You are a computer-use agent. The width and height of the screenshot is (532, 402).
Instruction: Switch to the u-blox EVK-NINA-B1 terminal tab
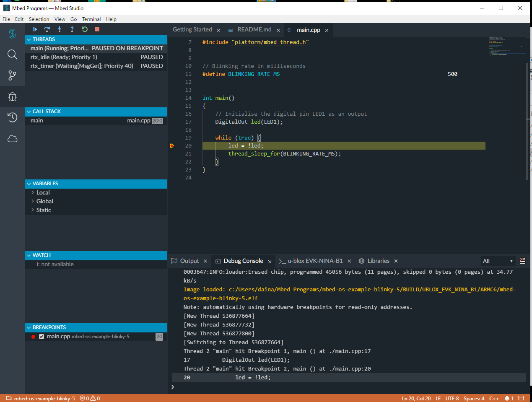pyautogui.click(x=315, y=261)
